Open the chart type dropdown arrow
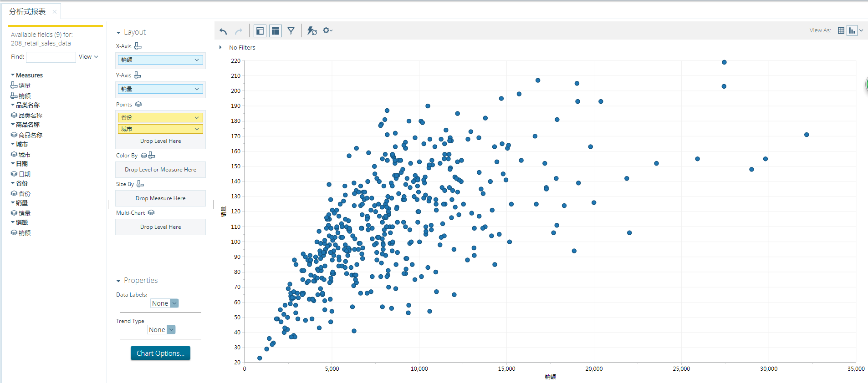 861,30
